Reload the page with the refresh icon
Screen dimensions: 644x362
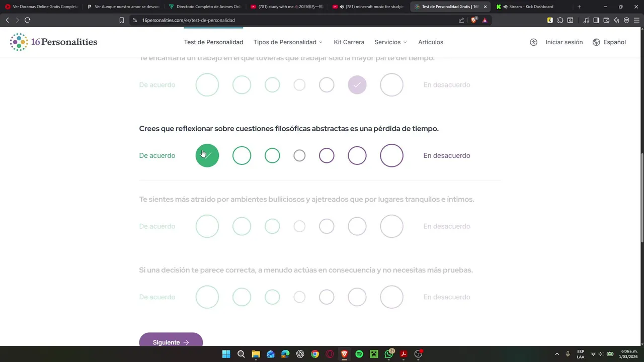[27, 20]
